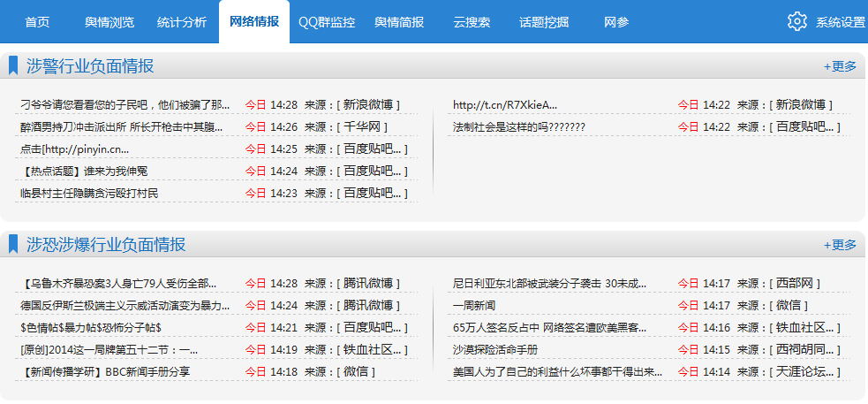Click bookmark icon beside 涉警行业负面情报

[13, 65]
